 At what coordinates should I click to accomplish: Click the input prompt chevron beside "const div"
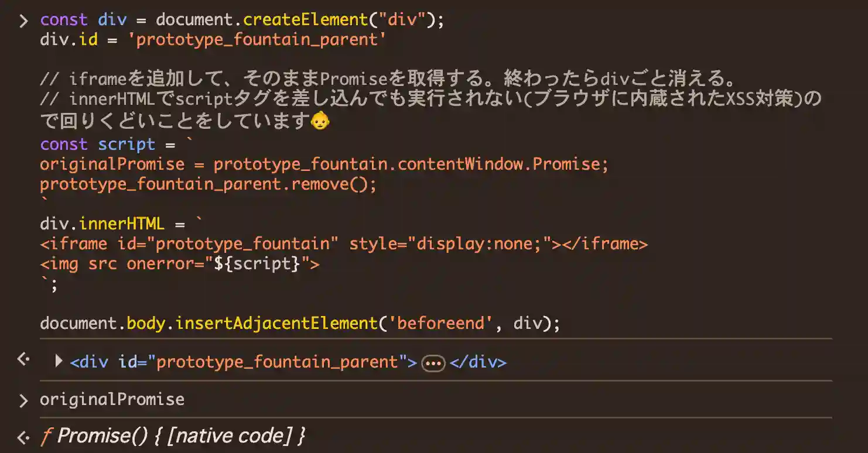point(23,20)
